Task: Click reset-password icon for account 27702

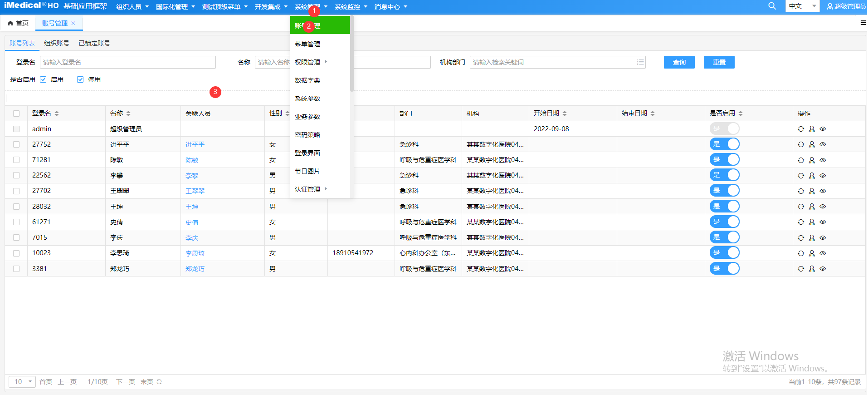Action: coord(801,191)
